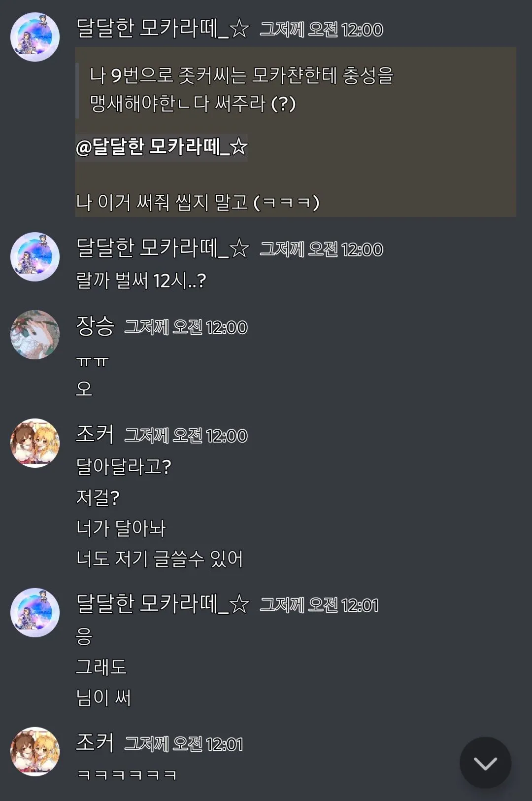Select message '너도 저기 글쓸수 있어'
Viewport: 532px width, 801px height.
[x=159, y=558]
